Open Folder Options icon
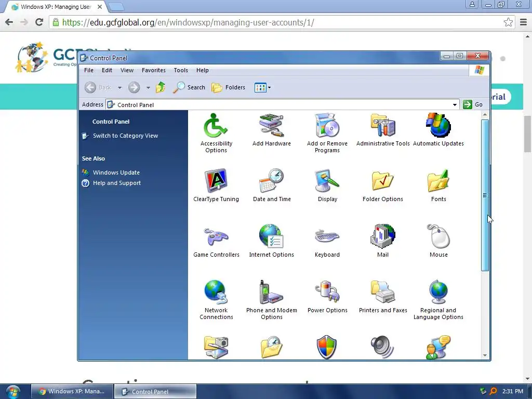This screenshot has height=399, width=532. pos(383,185)
